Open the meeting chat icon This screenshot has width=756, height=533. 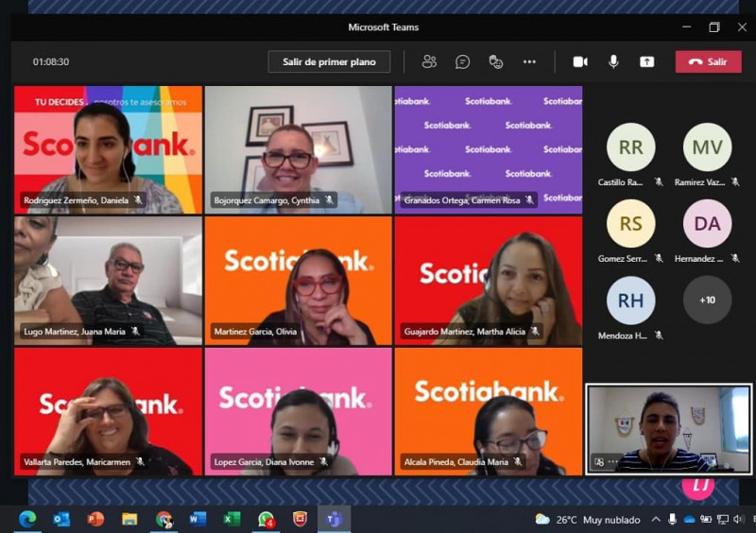(462, 61)
